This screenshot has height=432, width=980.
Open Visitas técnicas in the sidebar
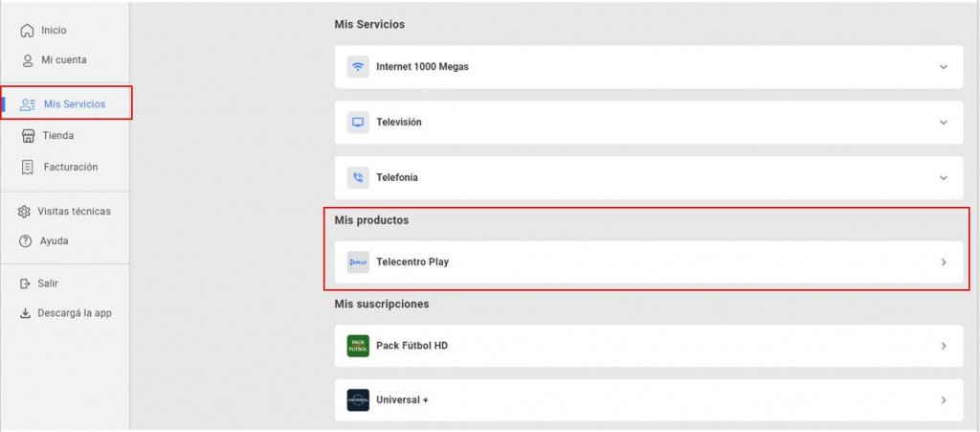[x=75, y=212]
